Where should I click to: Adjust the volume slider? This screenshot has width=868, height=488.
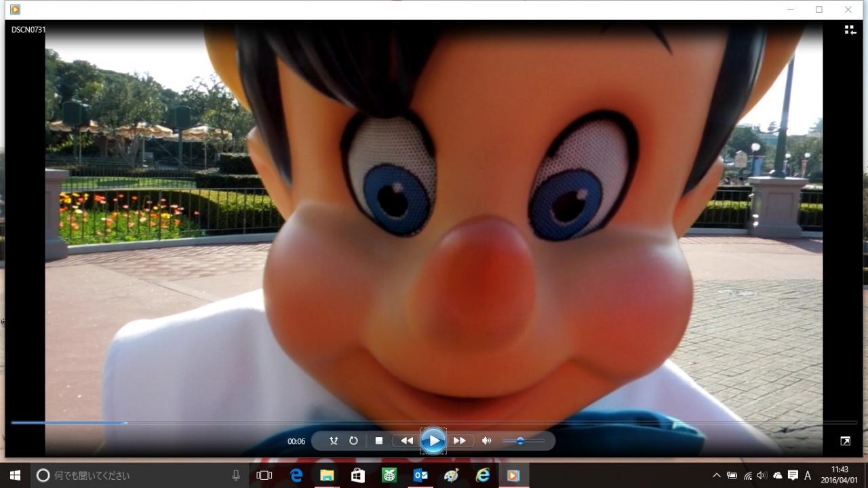(524, 441)
